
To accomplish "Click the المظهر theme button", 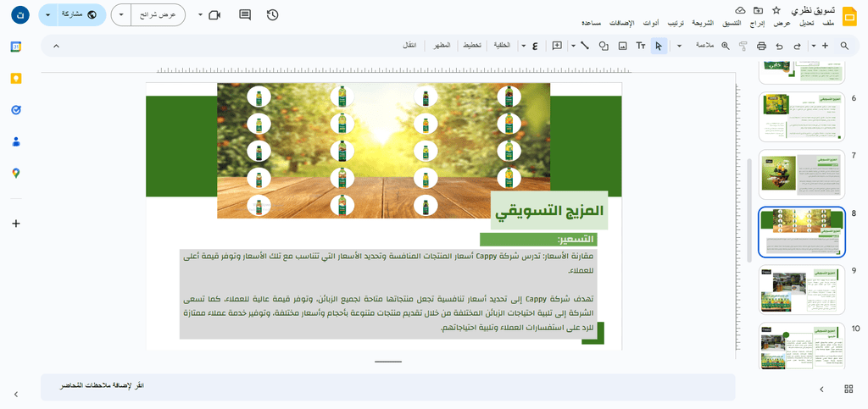I will pyautogui.click(x=442, y=46).
